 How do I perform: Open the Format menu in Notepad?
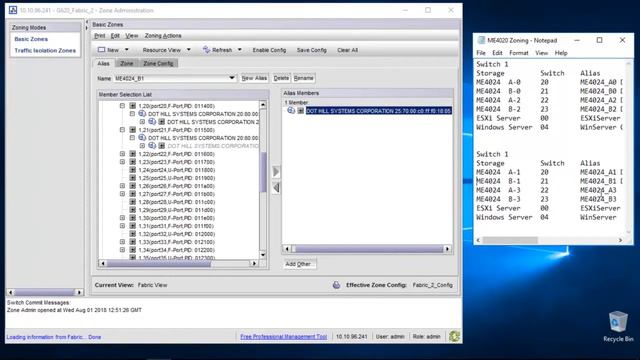(x=518, y=53)
